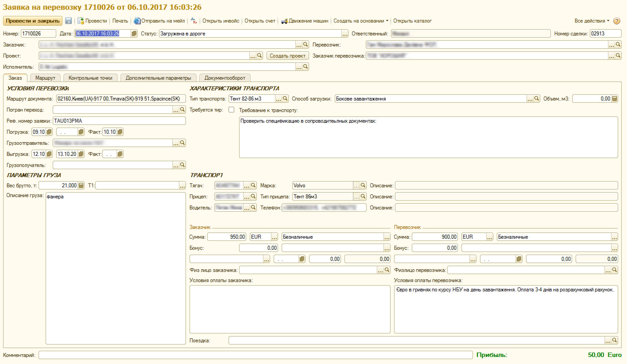627x364 pixels.
Task: Open Статус selection ellipsis button
Action: pyautogui.click(x=344, y=34)
